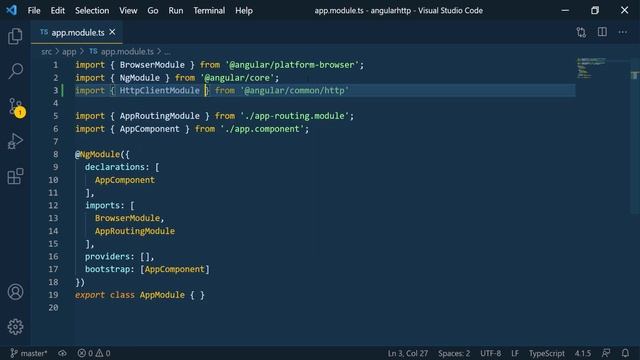Image resolution: width=640 pixels, height=360 pixels.
Task: Open the Edit menu
Action: coord(58,11)
